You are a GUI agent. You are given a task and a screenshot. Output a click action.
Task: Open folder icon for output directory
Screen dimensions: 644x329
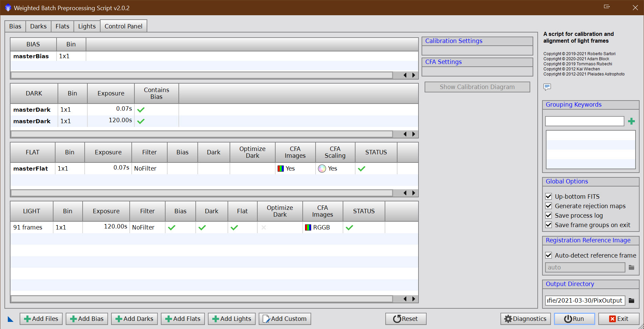pyautogui.click(x=631, y=301)
